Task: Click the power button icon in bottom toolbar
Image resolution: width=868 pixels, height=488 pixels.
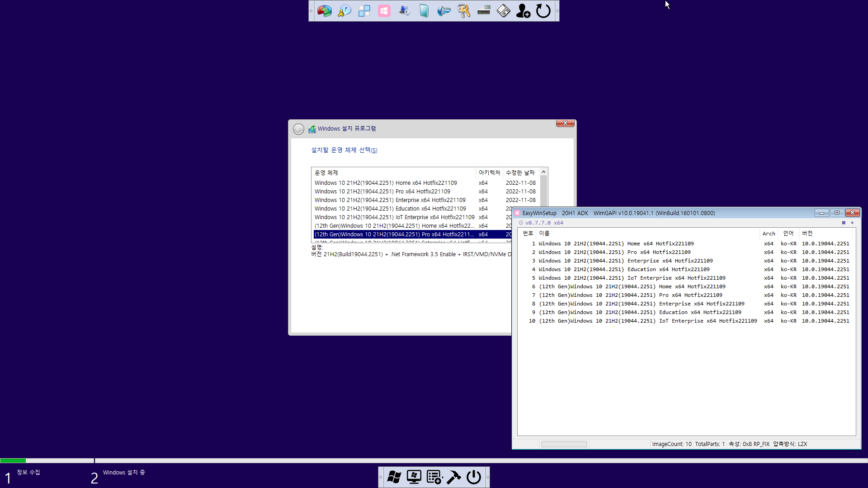Action: pos(474,477)
